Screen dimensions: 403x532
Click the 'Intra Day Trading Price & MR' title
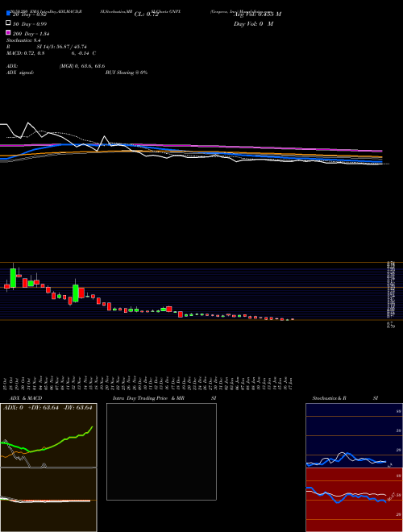pos(148,398)
